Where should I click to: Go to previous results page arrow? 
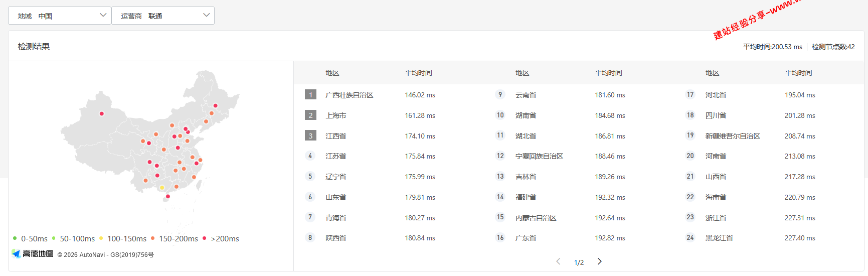coord(558,261)
